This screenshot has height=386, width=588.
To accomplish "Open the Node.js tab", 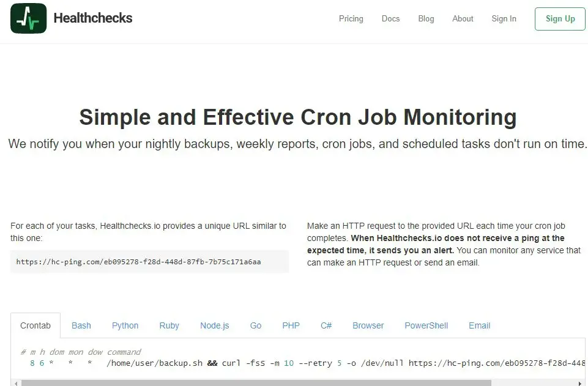I will pos(215,325).
